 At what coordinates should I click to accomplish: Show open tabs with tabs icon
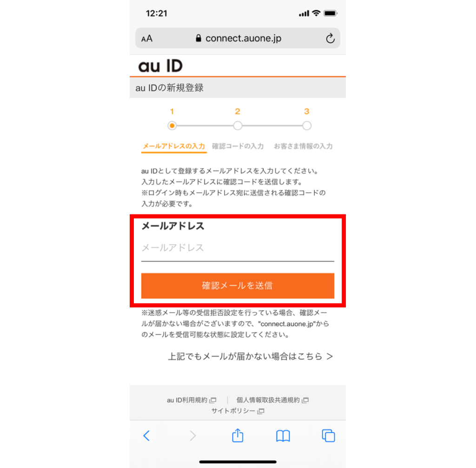[x=328, y=435]
